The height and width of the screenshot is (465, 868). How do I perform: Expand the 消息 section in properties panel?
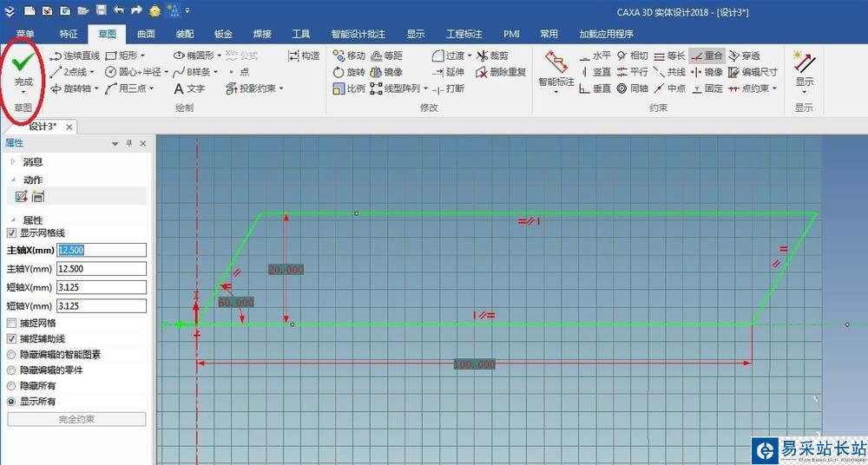pos(13,162)
